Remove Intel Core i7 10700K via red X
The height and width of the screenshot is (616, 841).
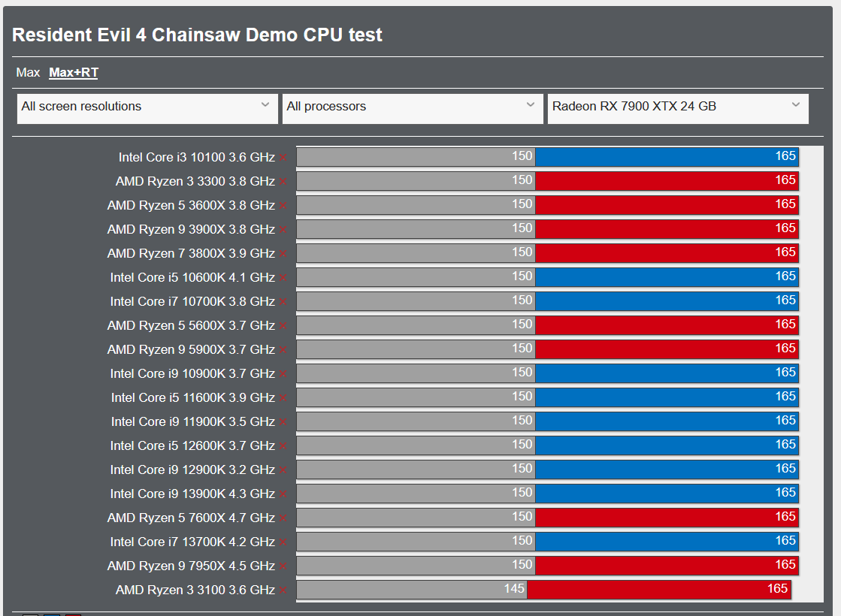[x=283, y=302]
